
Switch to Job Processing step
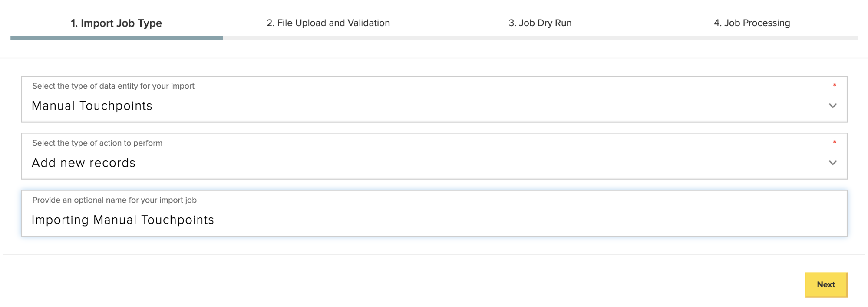752,23
